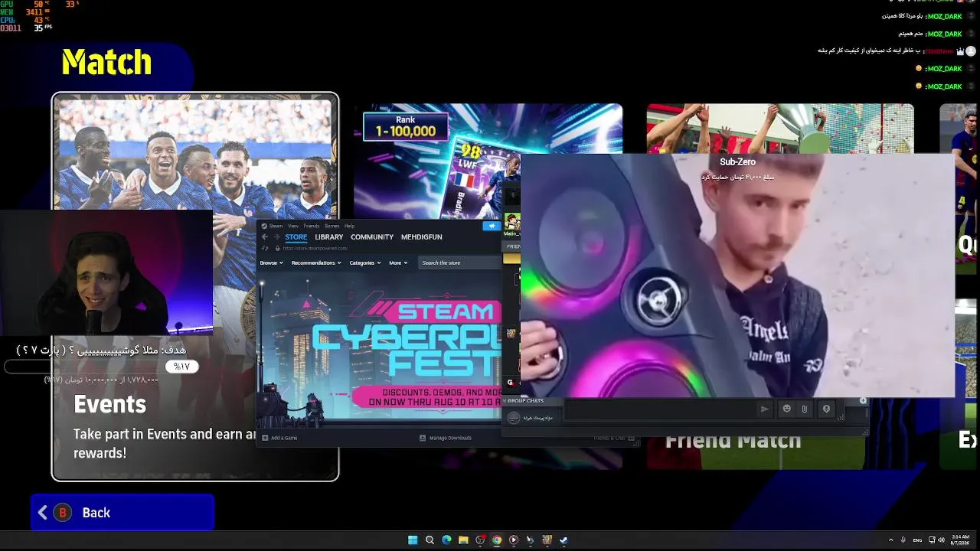
Task: Open the MEHDIGFUN profile tab
Action: [x=422, y=237]
